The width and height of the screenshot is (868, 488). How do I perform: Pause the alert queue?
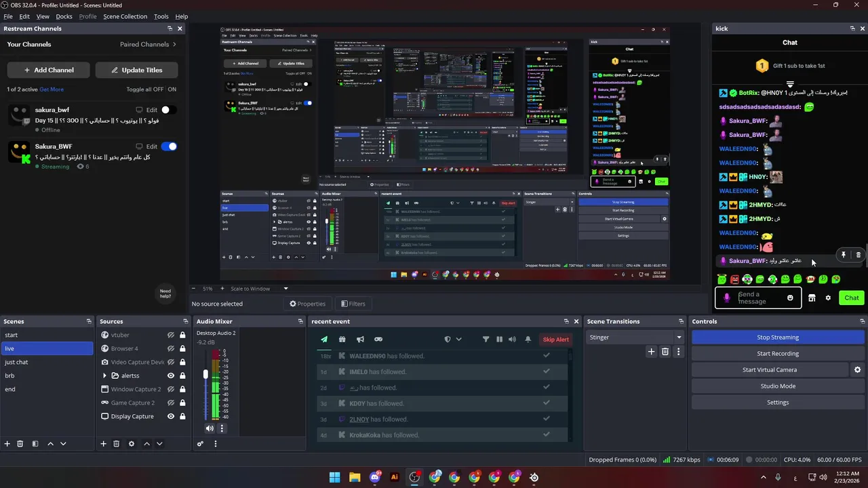[499, 340]
